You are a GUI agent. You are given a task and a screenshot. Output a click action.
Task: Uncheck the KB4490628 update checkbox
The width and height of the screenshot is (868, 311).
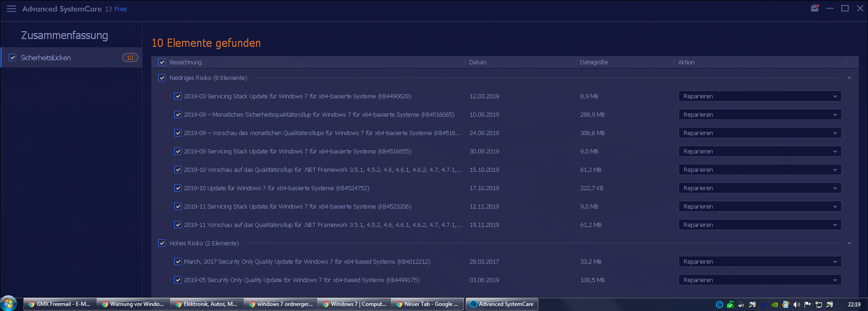click(x=178, y=96)
